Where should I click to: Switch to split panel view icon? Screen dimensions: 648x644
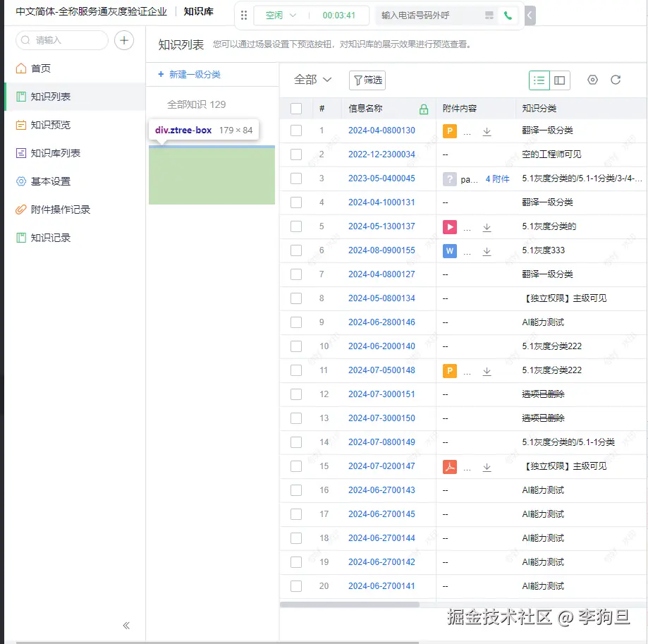560,80
